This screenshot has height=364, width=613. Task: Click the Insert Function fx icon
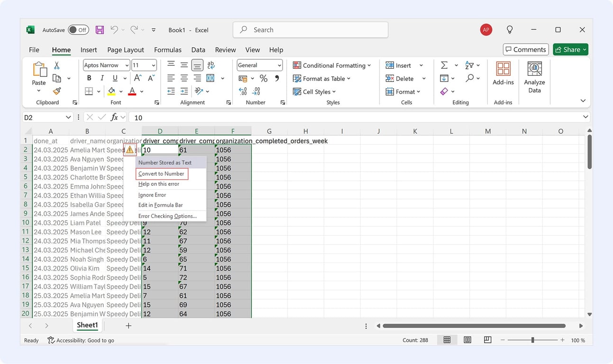pyautogui.click(x=114, y=117)
